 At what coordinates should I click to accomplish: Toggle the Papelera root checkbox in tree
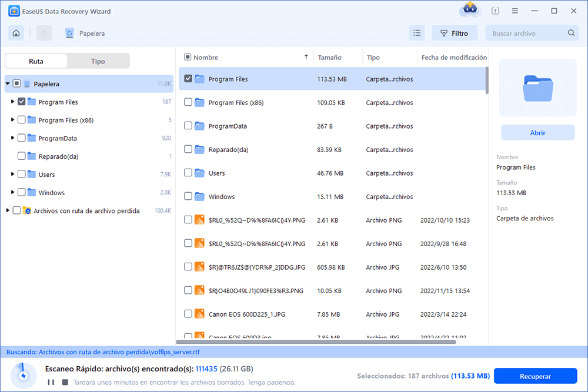pyautogui.click(x=16, y=83)
